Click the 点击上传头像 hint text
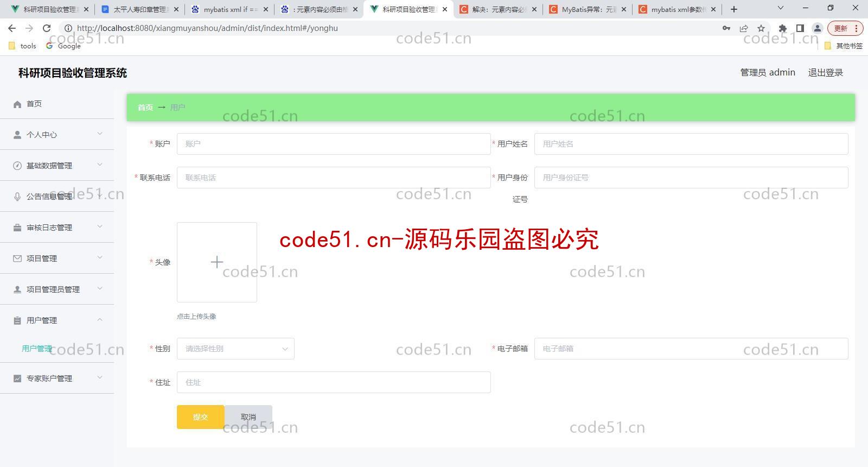 coord(196,317)
